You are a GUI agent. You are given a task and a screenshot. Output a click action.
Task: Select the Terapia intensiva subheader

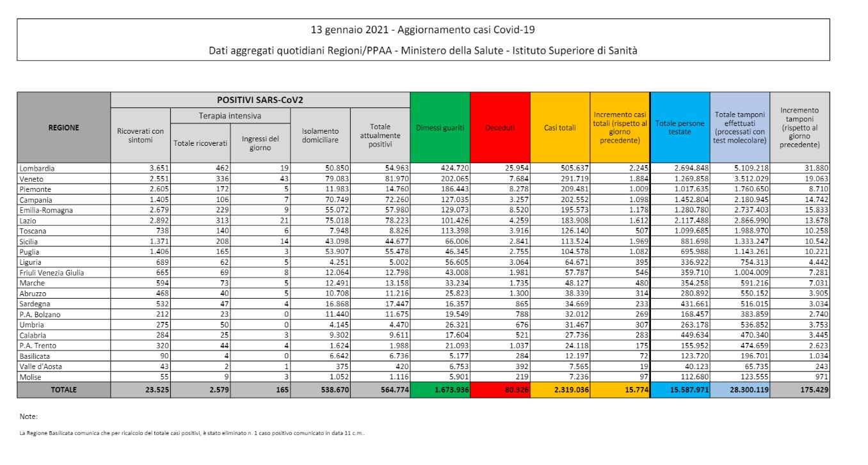point(230,116)
